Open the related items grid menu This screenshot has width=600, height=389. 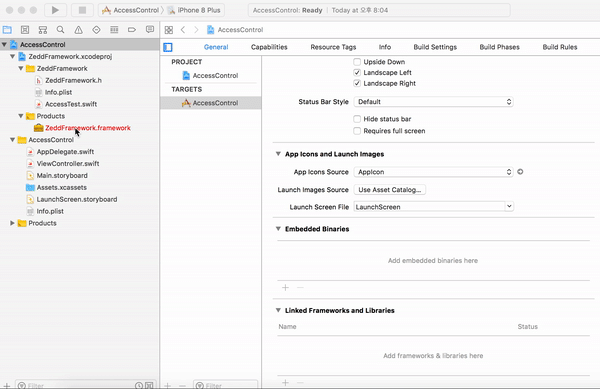tap(169, 30)
